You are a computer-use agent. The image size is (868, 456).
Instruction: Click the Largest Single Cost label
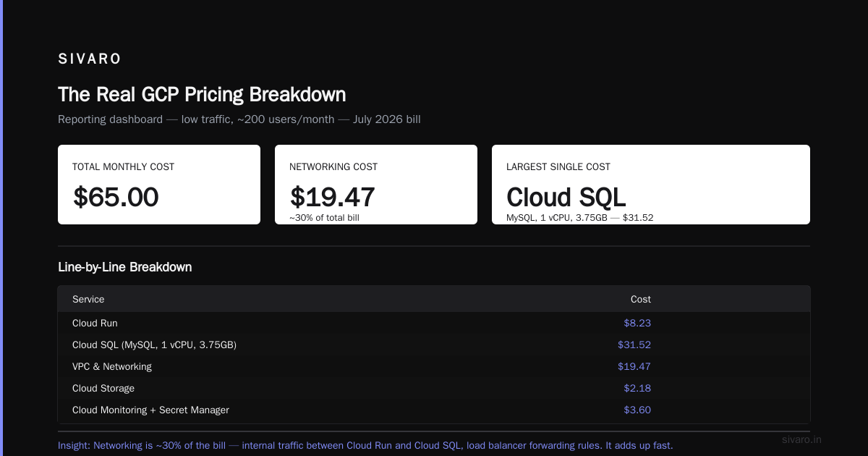558,166
